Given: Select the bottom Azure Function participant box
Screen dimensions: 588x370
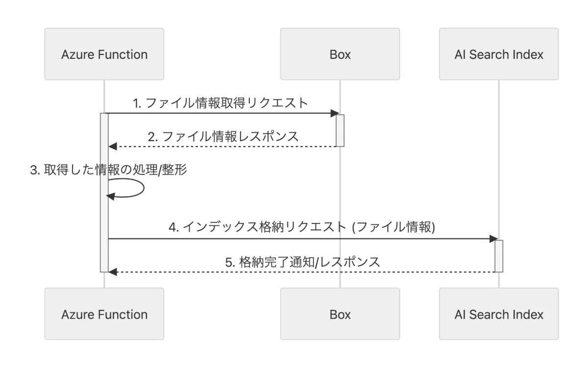Looking at the screenshot, I should tap(104, 314).
